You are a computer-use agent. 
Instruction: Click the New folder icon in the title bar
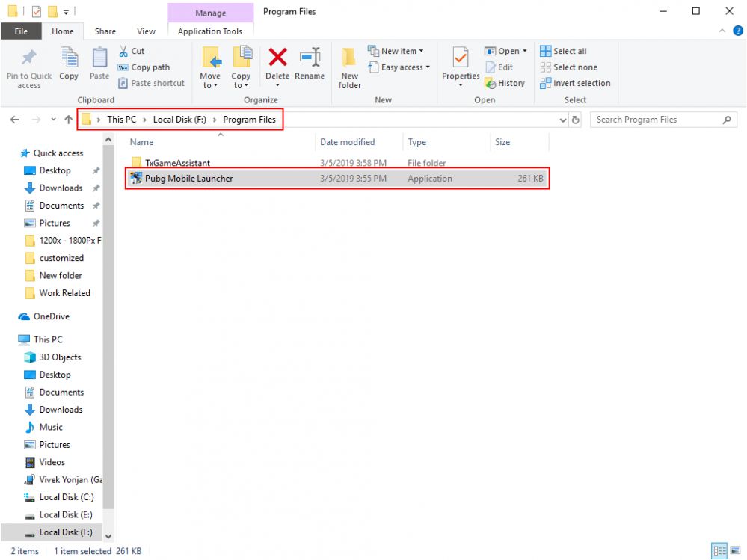coord(52,11)
